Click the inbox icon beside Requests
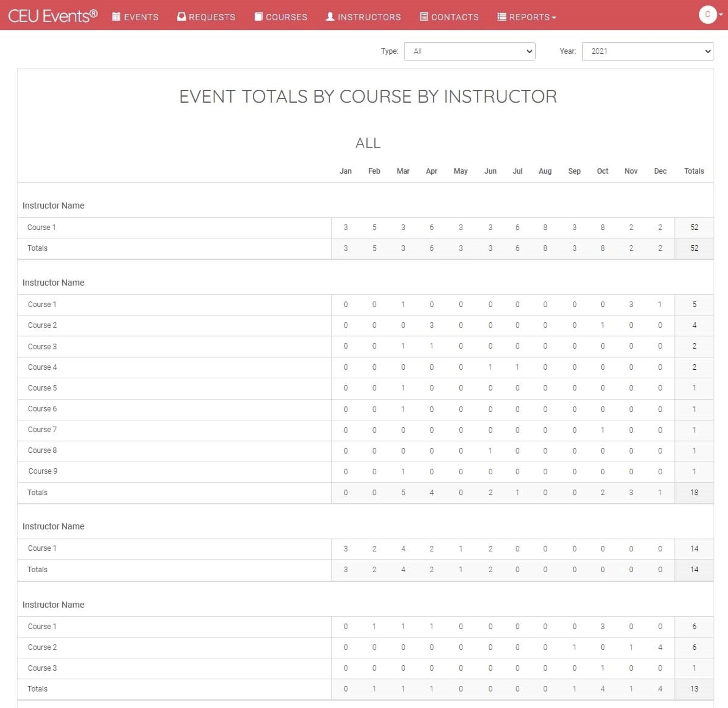 point(181,17)
